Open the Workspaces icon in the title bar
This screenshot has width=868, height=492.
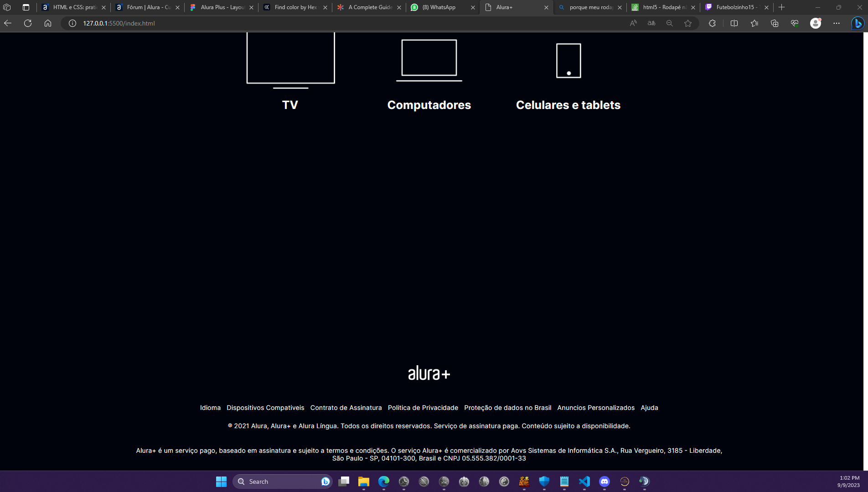click(7, 7)
